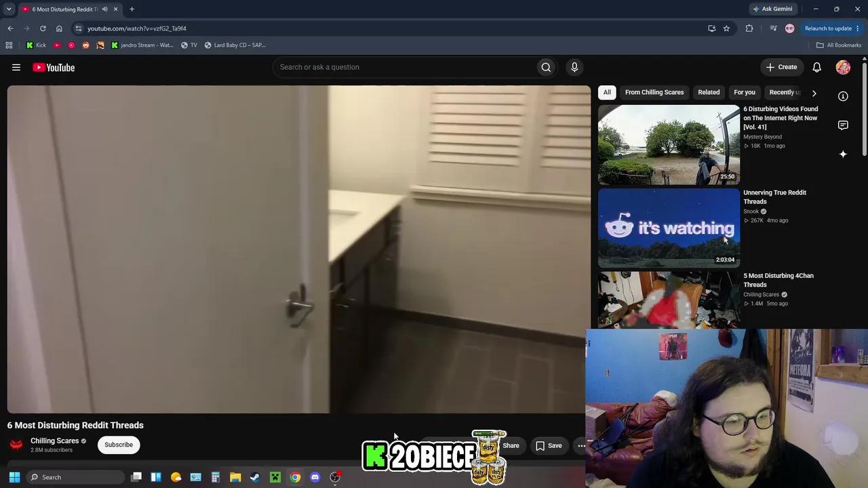
Task: Open the 5 Most Disturbing 4Chan Threads title
Action: pyautogui.click(x=778, y=280)
